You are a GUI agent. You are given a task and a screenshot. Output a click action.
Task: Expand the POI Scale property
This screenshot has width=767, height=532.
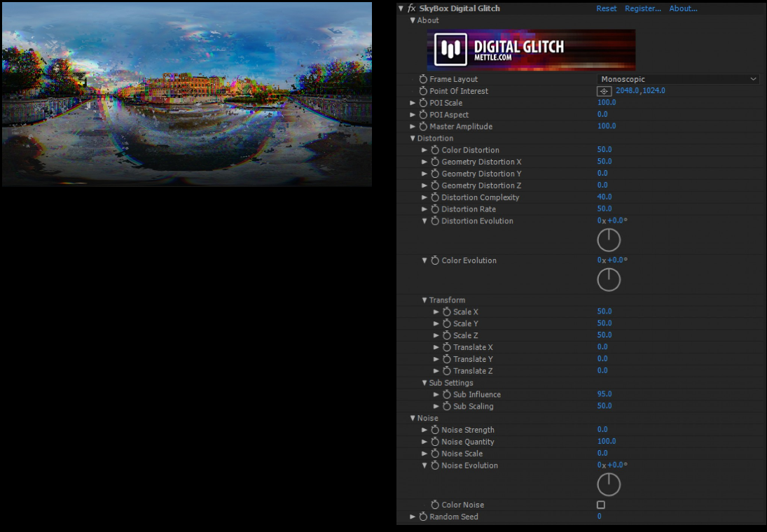click(x=413, y=103)
